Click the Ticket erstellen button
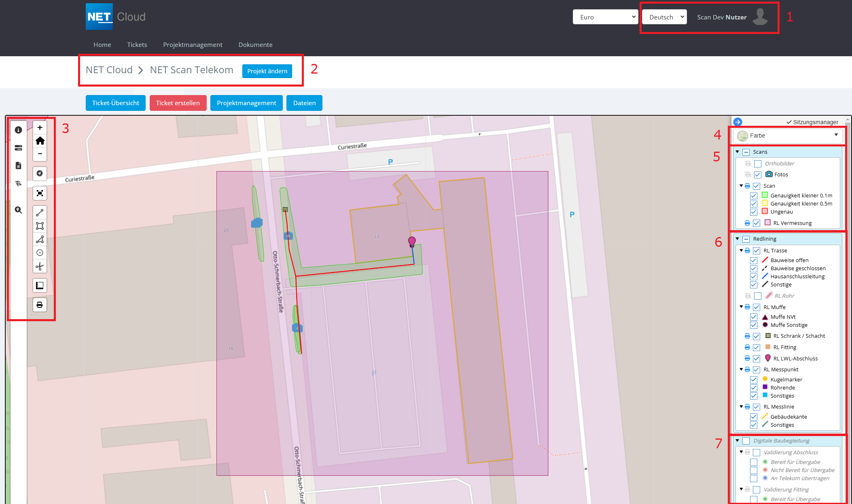 (x=178, y=103)
